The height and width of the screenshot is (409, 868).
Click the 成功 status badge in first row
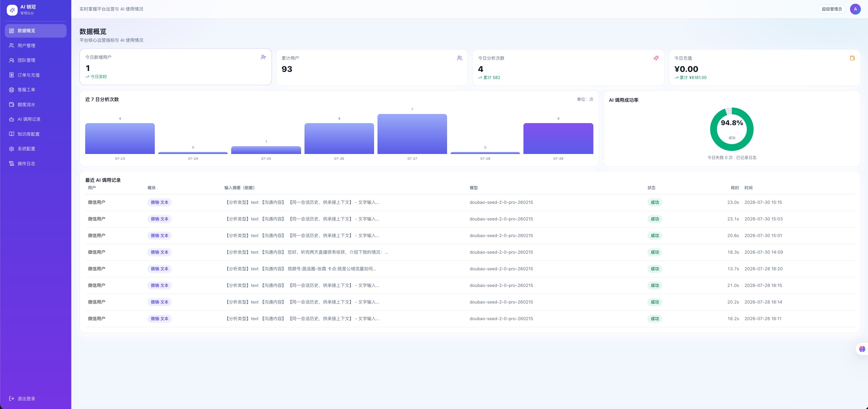pyautogui.click(x=654, y=202)
